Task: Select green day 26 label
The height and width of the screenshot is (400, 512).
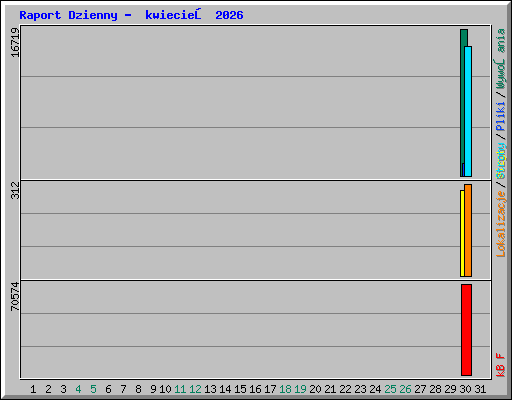Action: 405,389
